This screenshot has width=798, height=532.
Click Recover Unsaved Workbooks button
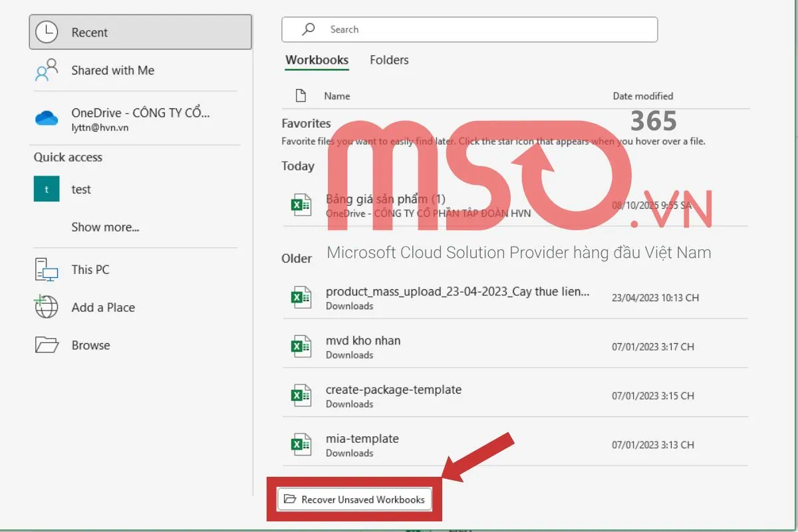pos(354,499)
